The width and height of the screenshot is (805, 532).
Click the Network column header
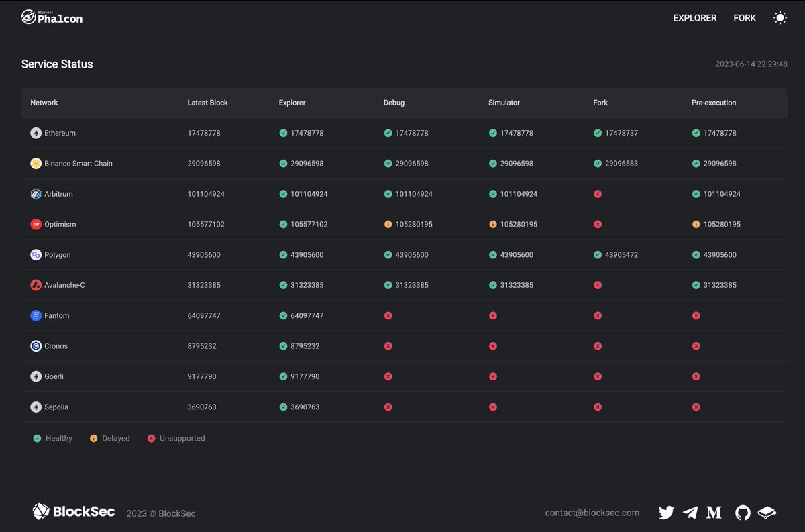pyautogui.click(x=44, y=103)
